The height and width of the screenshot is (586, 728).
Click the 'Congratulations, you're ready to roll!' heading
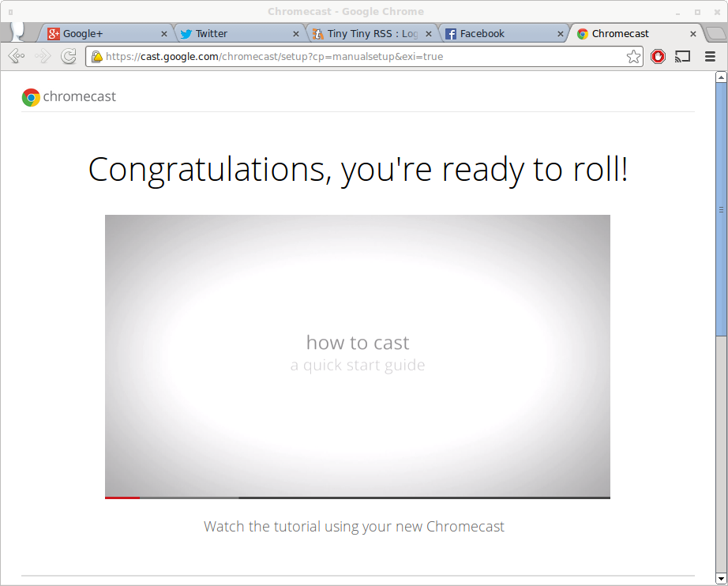coord(358,171)
